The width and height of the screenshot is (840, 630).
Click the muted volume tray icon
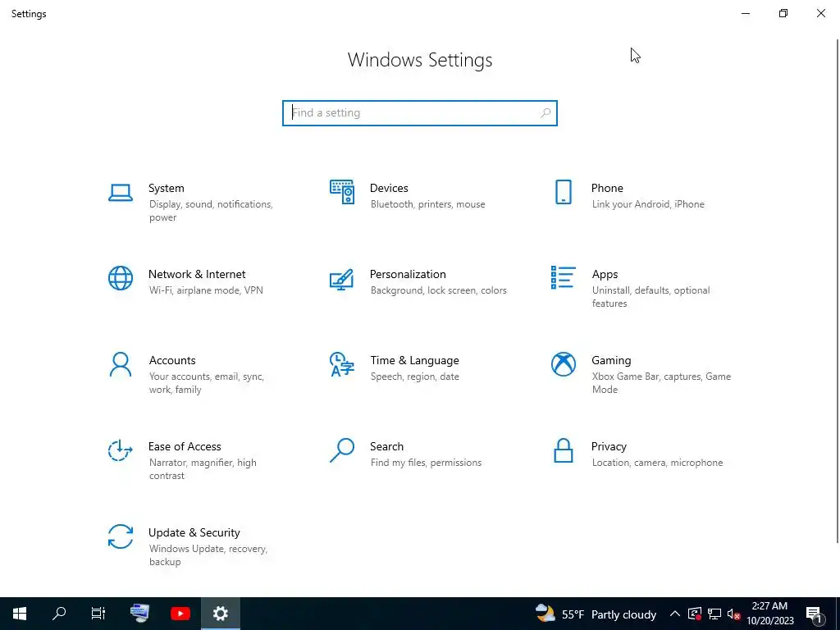733,614
